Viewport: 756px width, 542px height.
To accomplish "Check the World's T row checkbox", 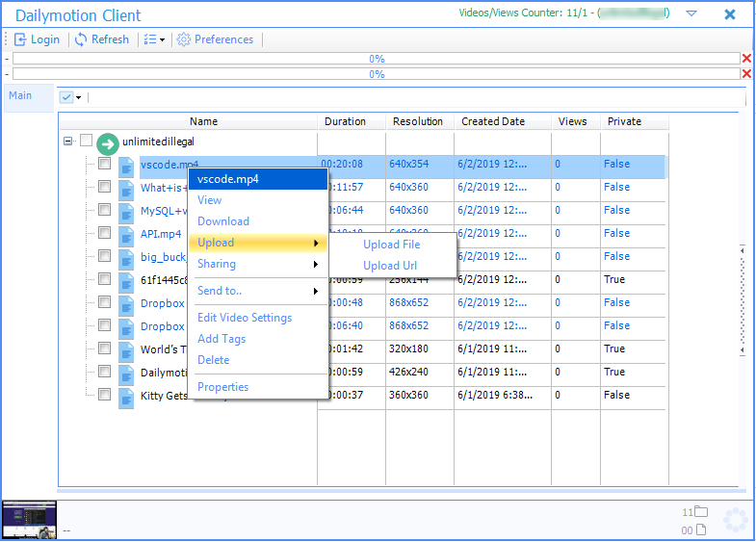I will [x=104, y=348].
